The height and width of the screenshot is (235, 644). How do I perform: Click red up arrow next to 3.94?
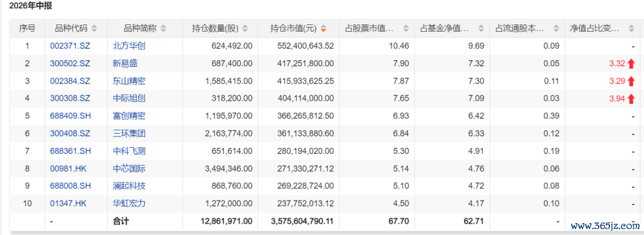coord(631,98)
